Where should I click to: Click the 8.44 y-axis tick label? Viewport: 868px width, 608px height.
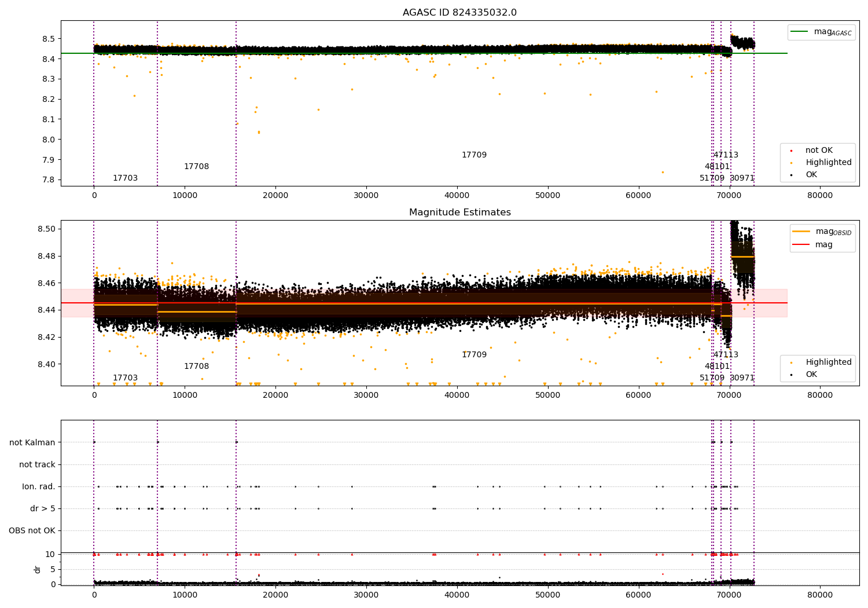click(x=46, y=310)
